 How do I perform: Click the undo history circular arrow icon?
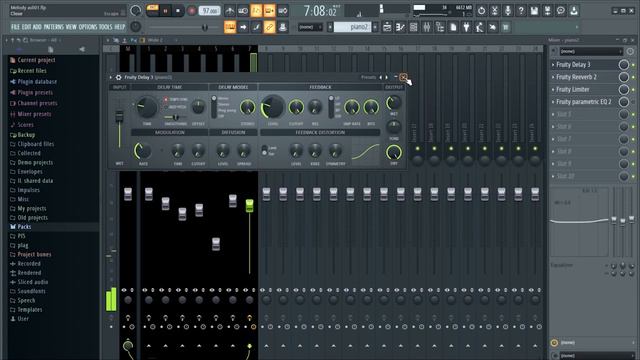[x=481, y=11]
